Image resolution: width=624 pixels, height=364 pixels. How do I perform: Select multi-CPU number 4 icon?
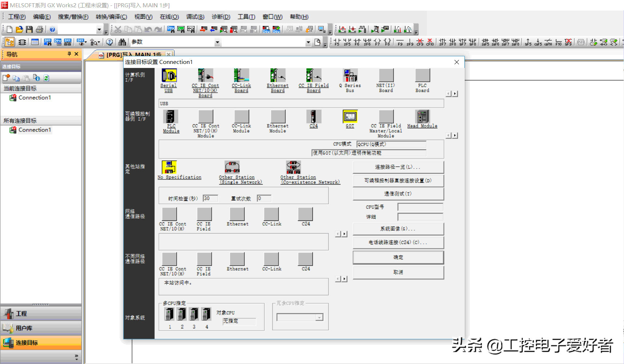(207, 314)
